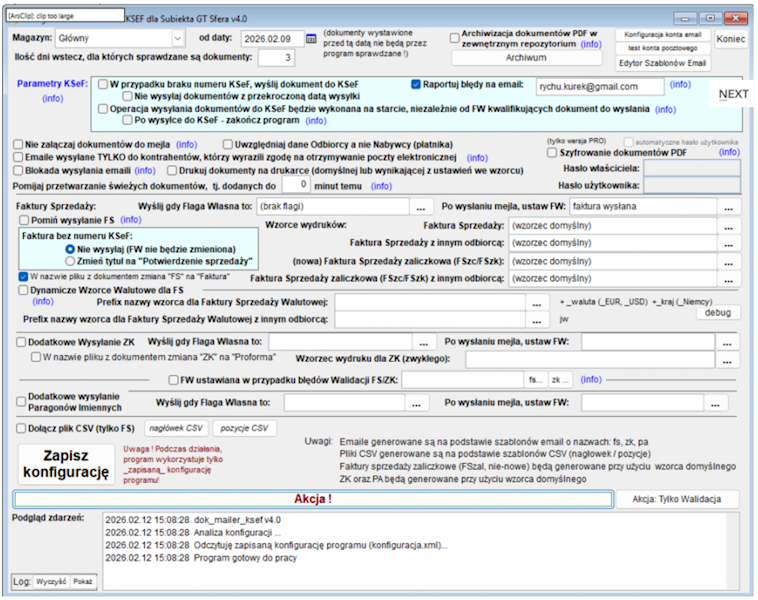This screenshot has height=600, width=758.
Task: Browse the Wzorzec wydruku dla ZK field
Action: tap(728, 358)
